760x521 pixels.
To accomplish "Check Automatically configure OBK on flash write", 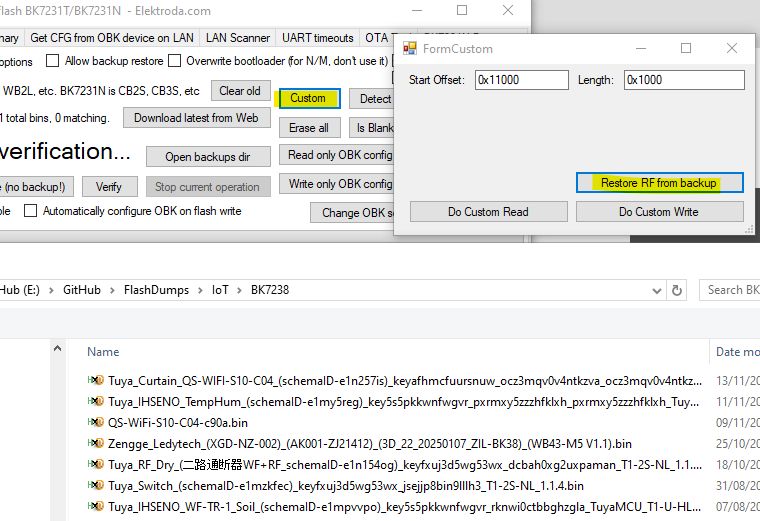I will coord(31,211).
